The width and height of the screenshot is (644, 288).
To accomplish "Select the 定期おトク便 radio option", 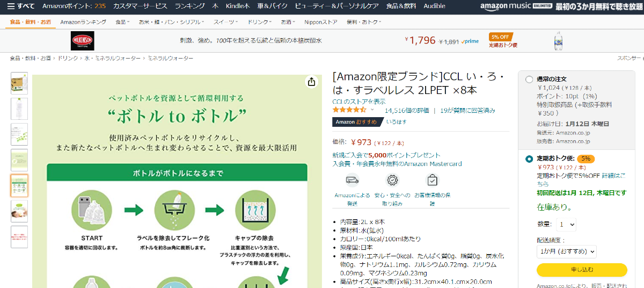I will 529,159.
